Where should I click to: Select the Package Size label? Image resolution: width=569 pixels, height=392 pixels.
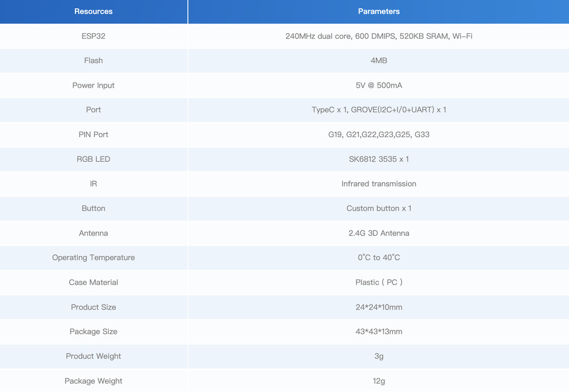93,331
